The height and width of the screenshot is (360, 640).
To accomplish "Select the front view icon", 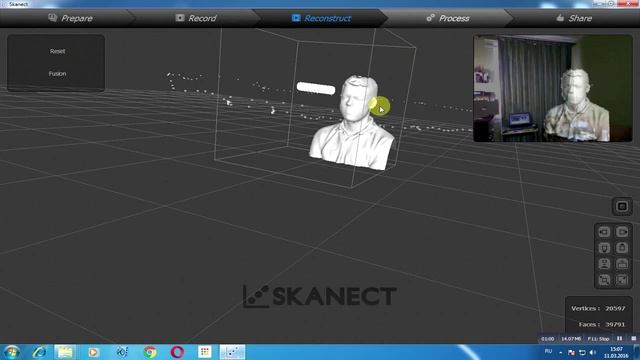I will point(604,248).
